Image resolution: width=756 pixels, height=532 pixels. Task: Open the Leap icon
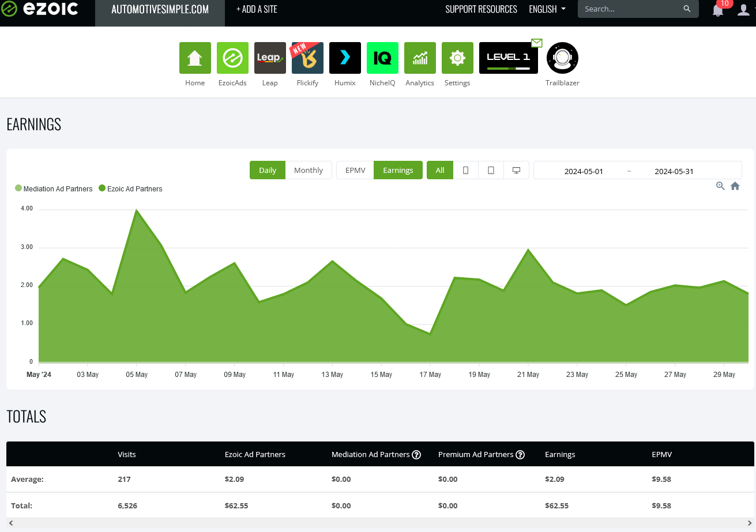[270, 58]
